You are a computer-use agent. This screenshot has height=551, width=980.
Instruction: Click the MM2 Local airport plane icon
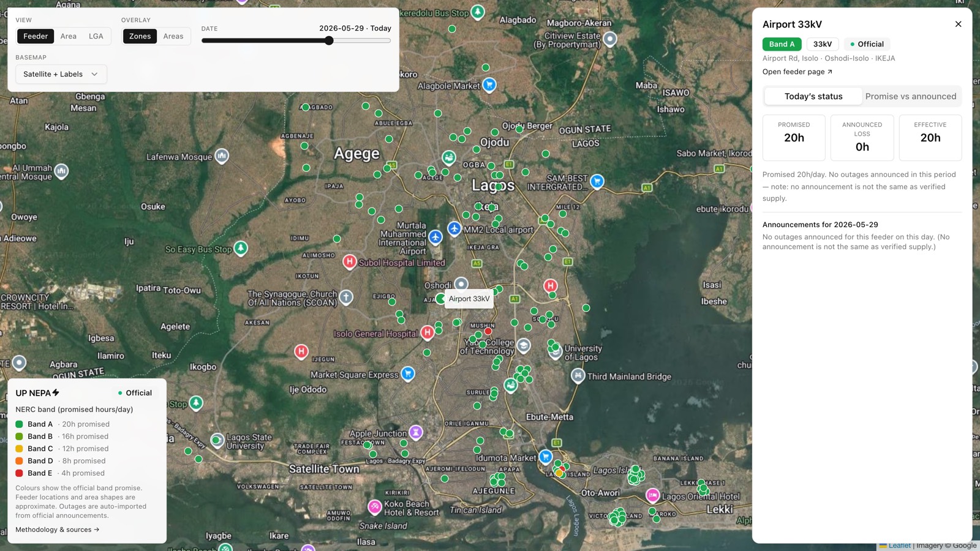tap(454, 228)
